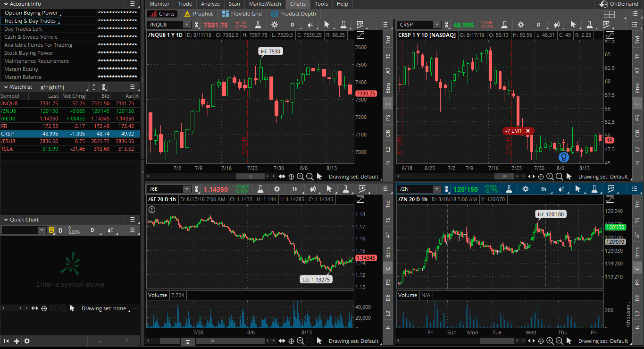Toggle Btns side panel on CRSP chart
The width and height of the screenshot is (644, 349).
click(x=637, y=87)
